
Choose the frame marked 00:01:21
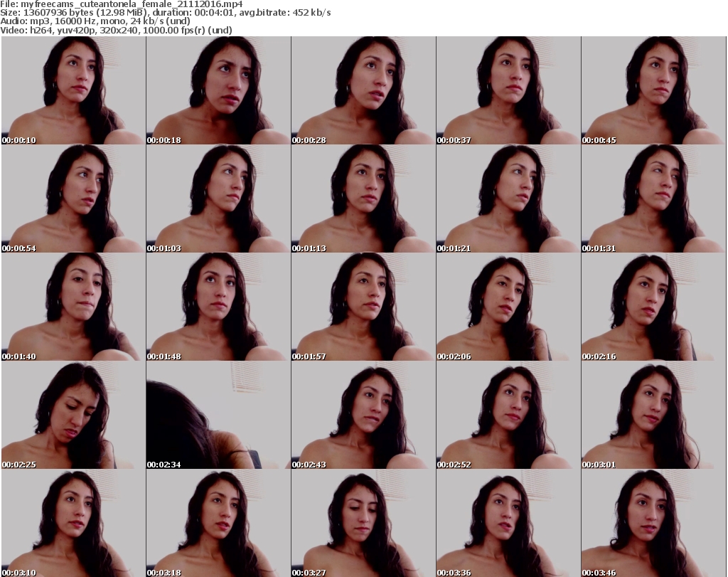point(508,198)
